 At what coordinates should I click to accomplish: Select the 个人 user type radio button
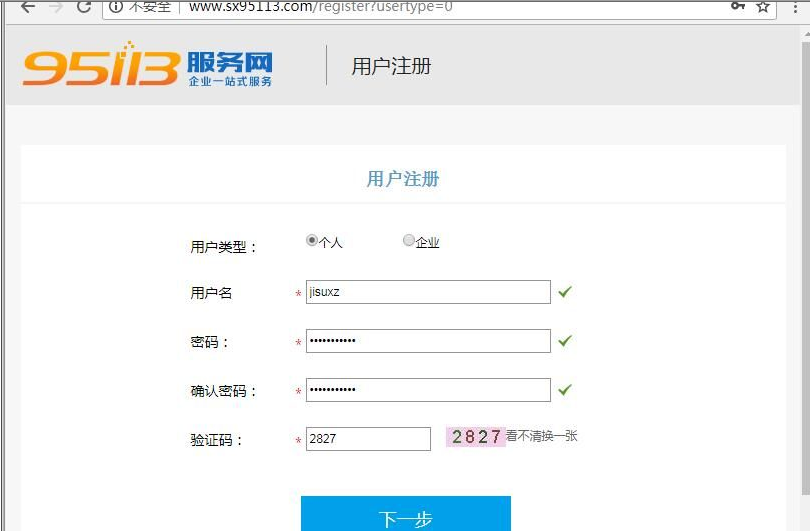tap(312, 241)
